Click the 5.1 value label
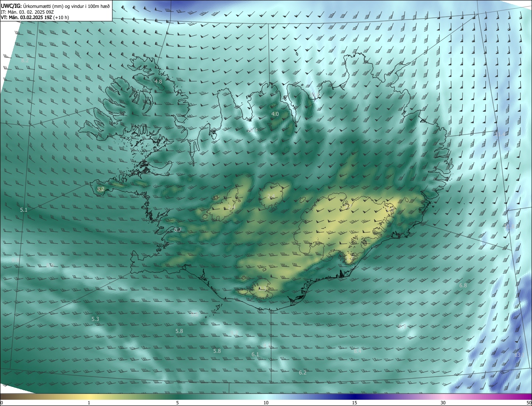532x406 pixels. (24, 210)
